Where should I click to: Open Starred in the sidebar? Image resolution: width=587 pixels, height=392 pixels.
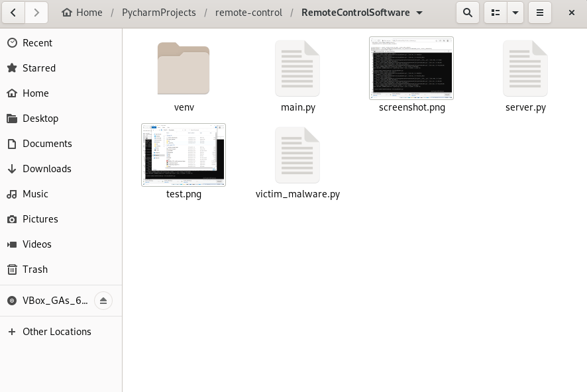point(39,68)
